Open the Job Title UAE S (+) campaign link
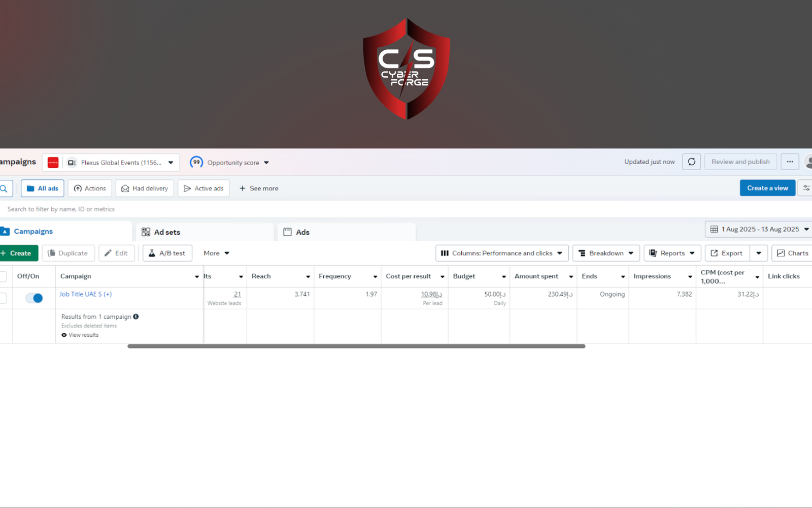812x508 pixels. click(85, 294)
